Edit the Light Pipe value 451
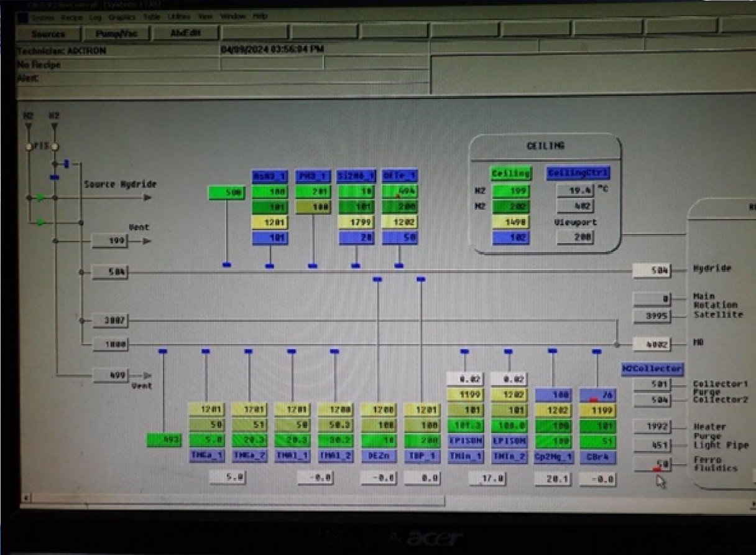 [652, 445]
